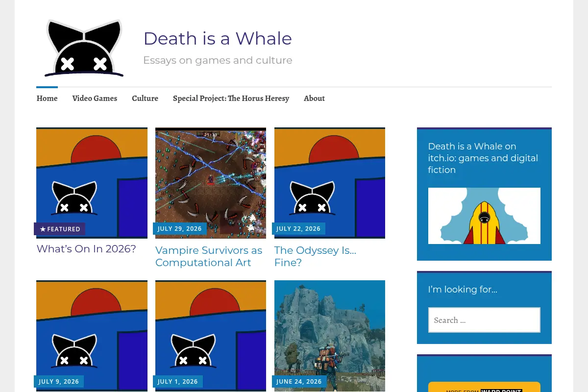Open The Odyssey Is... Fine? post title
Viewport: 588px width, 392px height.
tap(315, 256)
